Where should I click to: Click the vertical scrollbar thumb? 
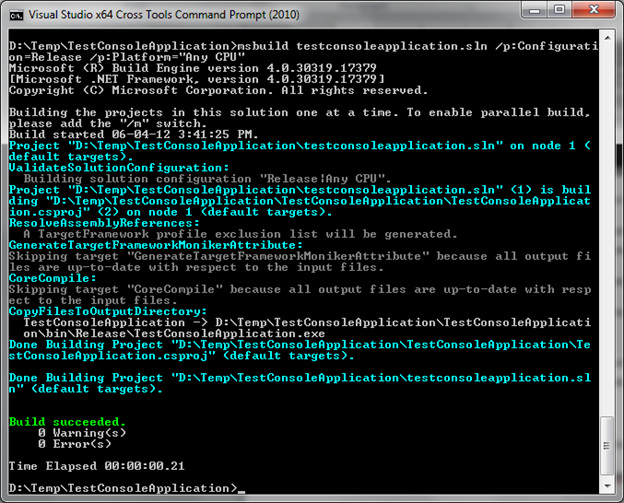tap(607, 445)
